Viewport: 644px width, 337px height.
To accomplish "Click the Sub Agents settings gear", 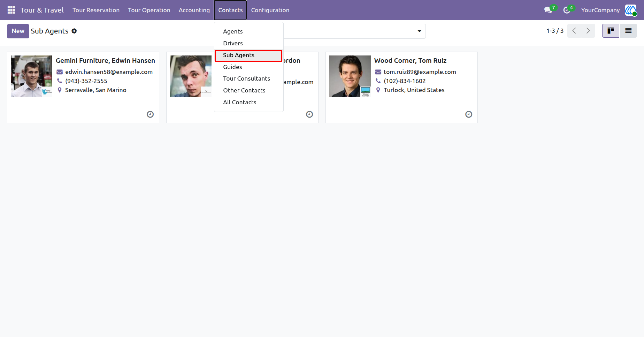I will pyautogui.click(x=74, y=31).
